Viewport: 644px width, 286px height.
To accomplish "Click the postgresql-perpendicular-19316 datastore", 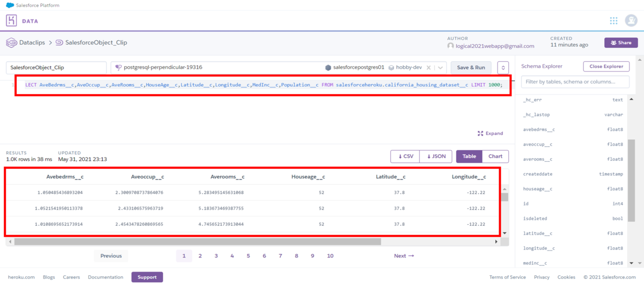I will (163, 68).
